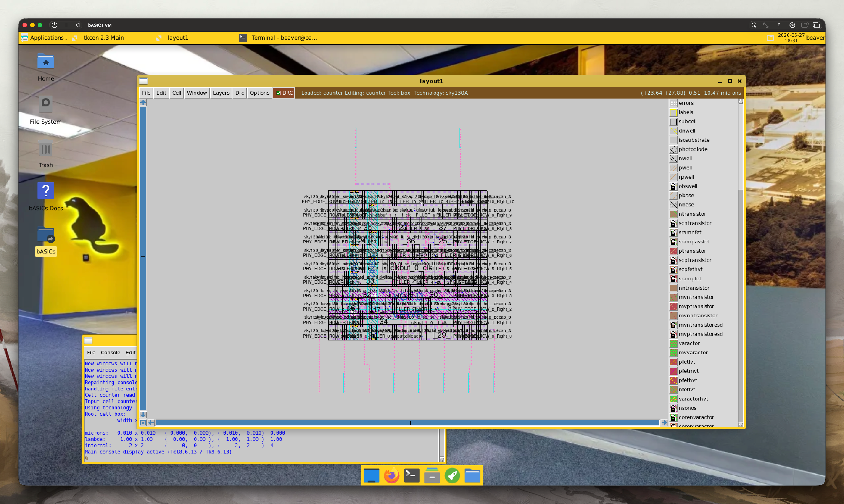Select the varactor layer icon
Viewport: 844px width, 504px height.
coord(673,343)
